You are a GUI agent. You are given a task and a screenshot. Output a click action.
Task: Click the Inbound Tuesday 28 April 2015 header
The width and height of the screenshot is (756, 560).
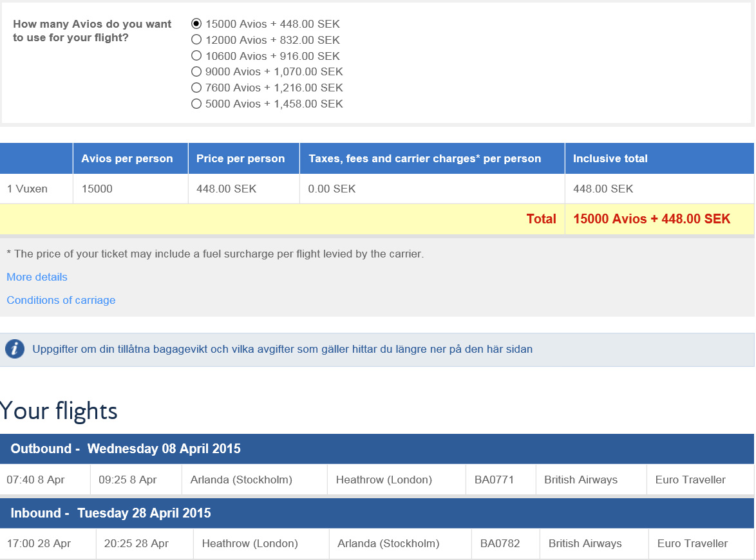tap(111, 513)
